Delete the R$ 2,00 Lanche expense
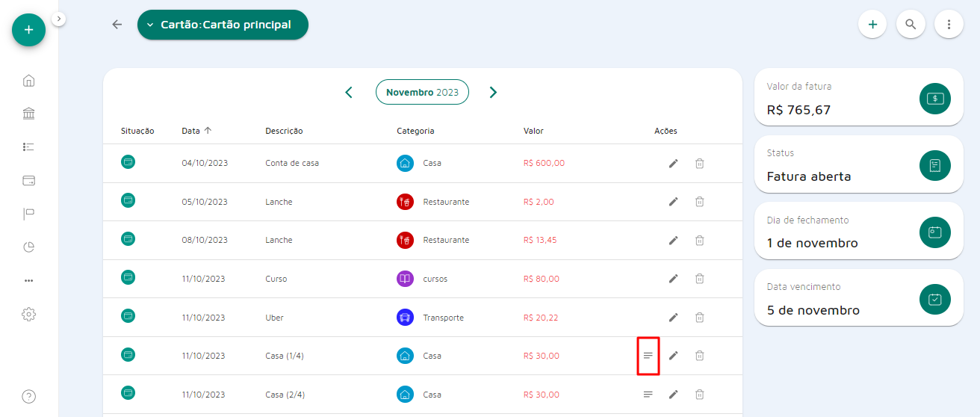The height and width of the screenshot is (417, 980). (x=700, y=202)
